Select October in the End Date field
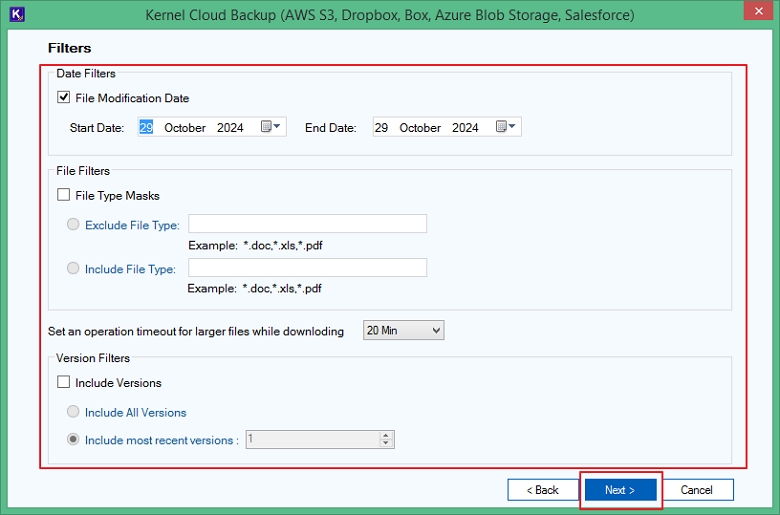Viewport: 780px width, 515px height. click(420, 128)
